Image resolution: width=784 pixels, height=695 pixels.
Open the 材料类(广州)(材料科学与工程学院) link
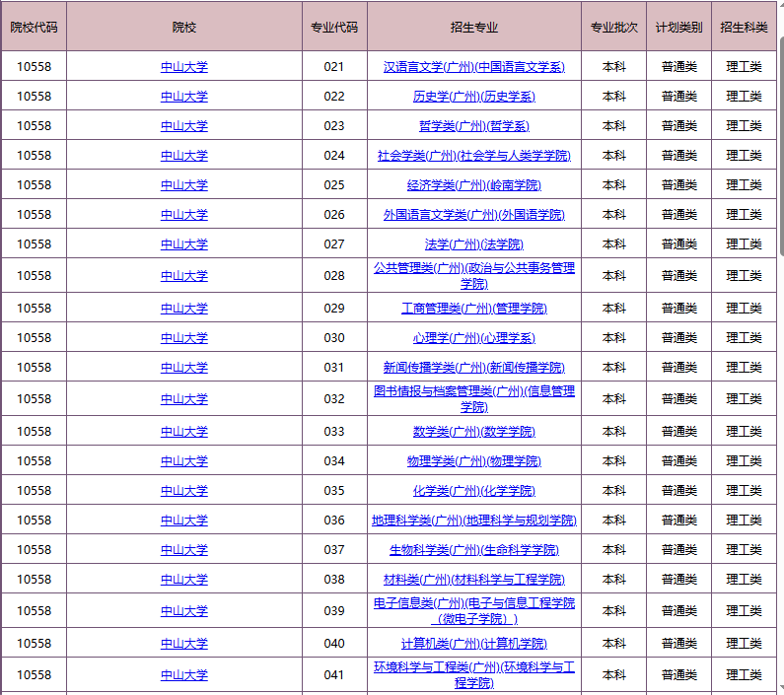pos(474,580)
